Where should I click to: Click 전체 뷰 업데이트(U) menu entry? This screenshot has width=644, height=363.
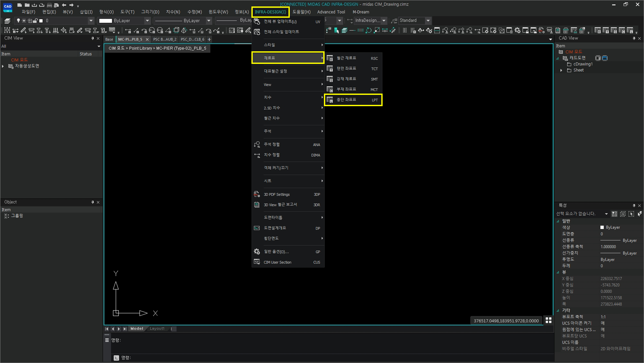(288, 22)
